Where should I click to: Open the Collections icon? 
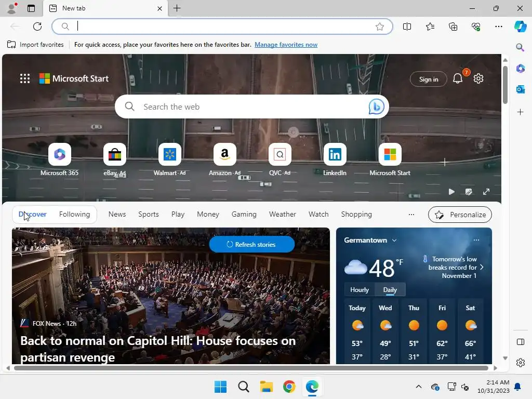pyautogui.click(x=453, y=26)
